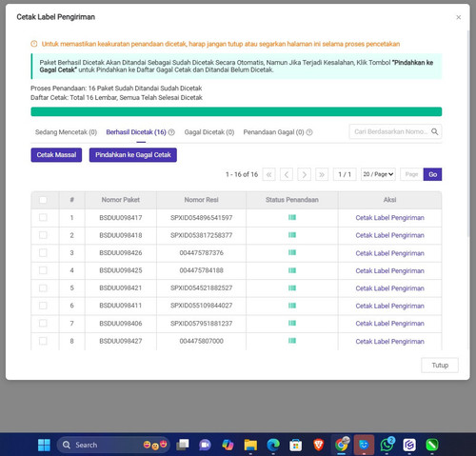Tick checkbox for row BSDUU098417
Viewport: 476px width, 456px height.
pos(43,217)
